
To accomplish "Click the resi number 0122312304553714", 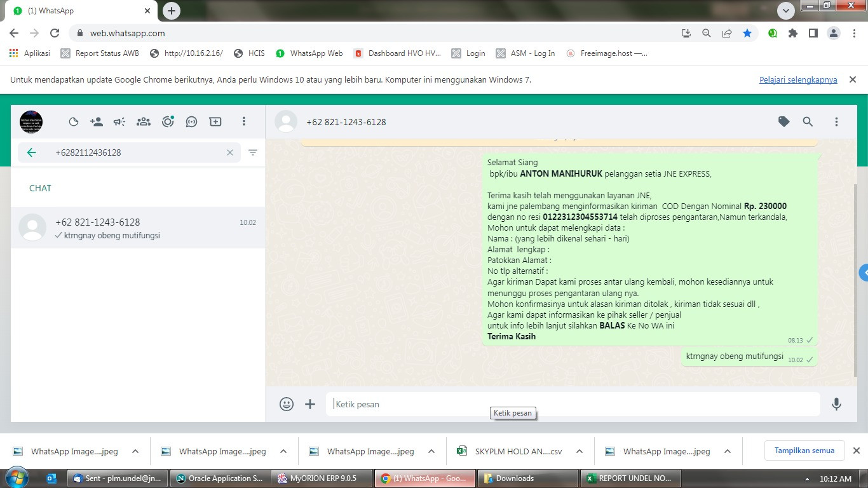I will click(x=580, y=217).
